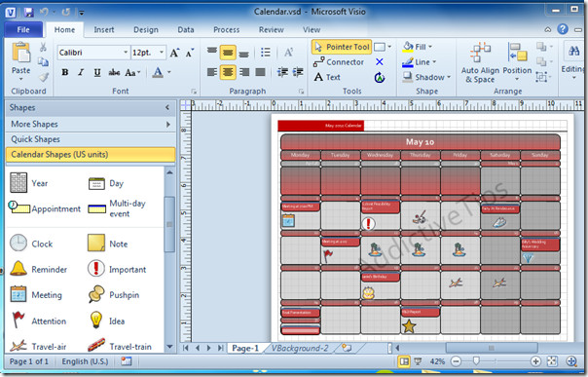588x377 pixels.
Task: Select the Note shape
Action: pyautogui.click(x=108, y=244)
